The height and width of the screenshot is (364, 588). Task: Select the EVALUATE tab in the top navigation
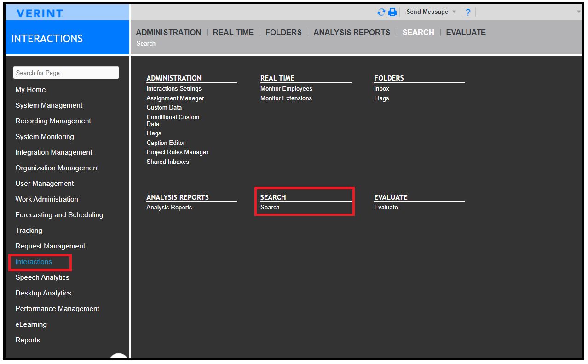pyautogui.click(x=466, y=32)
